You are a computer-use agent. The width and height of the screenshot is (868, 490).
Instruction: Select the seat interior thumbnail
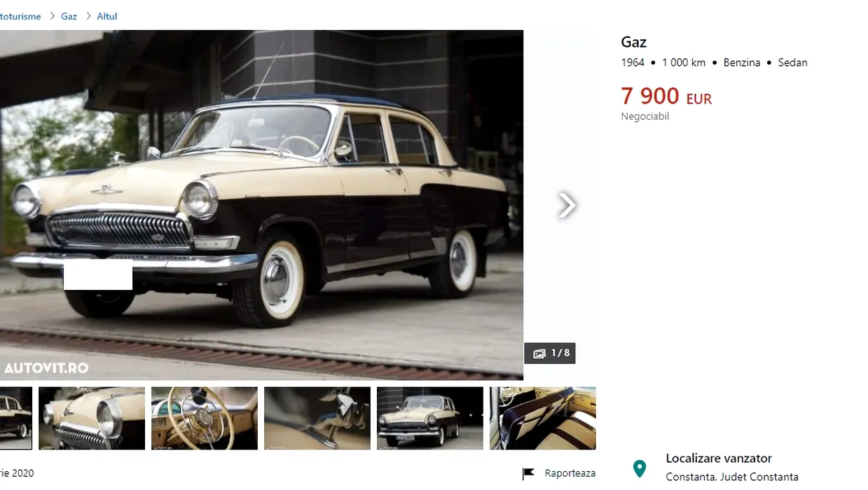click(543, 418)
